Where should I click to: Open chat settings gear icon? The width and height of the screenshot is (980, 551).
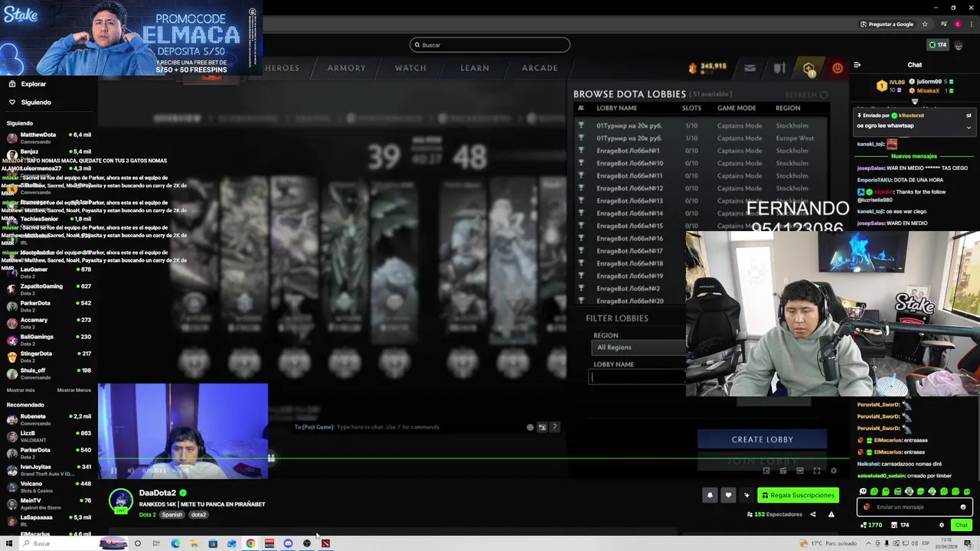(x=942, y=525)
